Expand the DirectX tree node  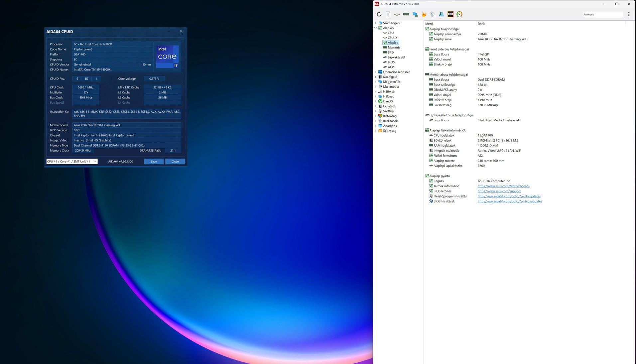[376, 101]
